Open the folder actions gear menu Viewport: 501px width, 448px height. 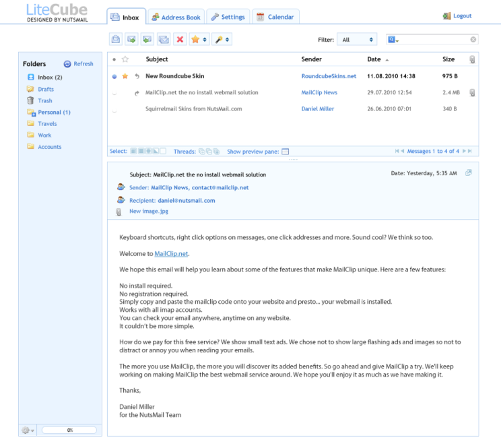pos(28,430)
